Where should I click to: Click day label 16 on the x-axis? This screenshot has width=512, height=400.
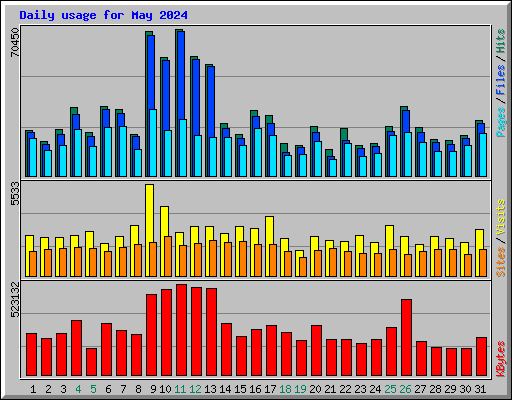(x=255, y=389)
